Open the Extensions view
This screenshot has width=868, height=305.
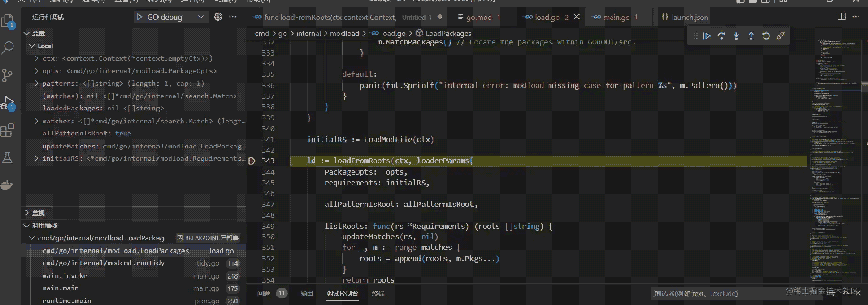[8, 131]
